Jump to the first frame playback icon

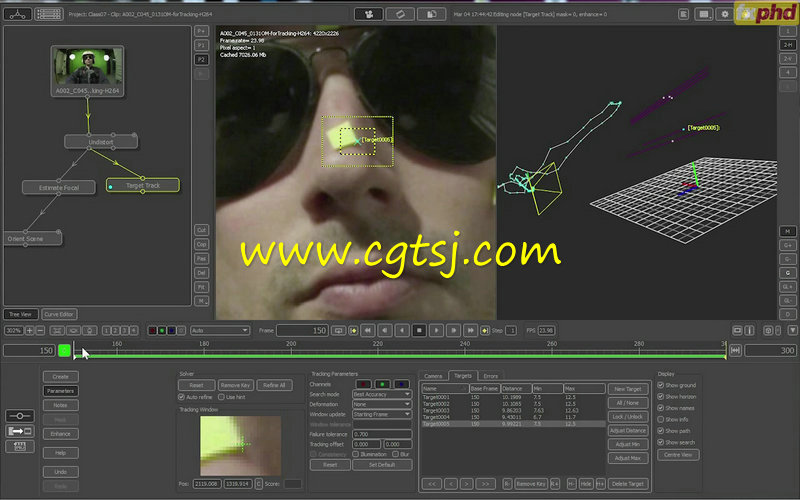(x=367, y=331)
